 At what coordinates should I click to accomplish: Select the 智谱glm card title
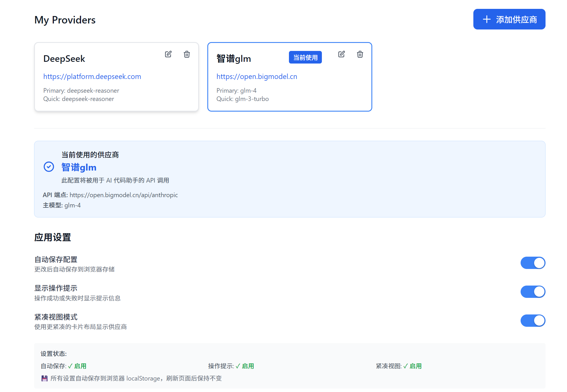click(x=234, y=59)
